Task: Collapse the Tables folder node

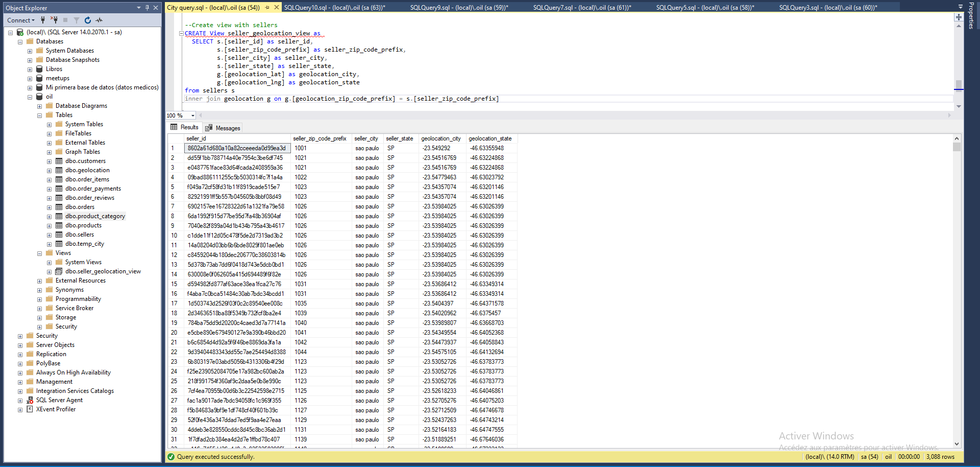Action: (x=40, y=115)
